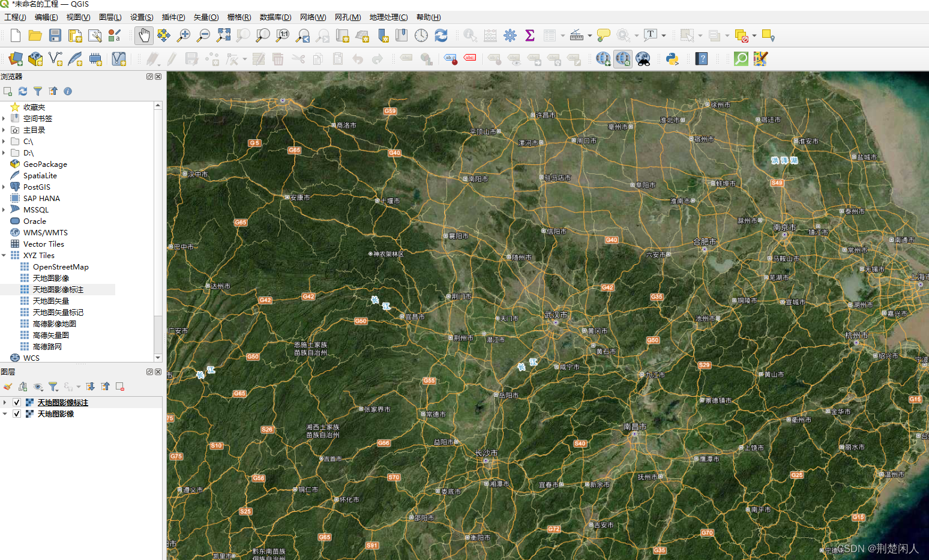Open the Data Source Manager icon

[x=16, y=59]
